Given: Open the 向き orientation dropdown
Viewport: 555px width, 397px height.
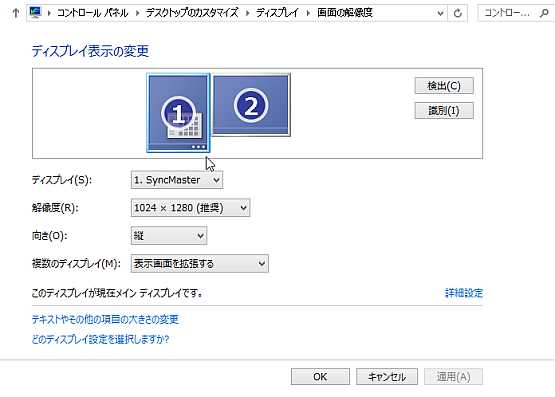Looking at the screenshot, I should pyautogui.click(x=169, y=236).
